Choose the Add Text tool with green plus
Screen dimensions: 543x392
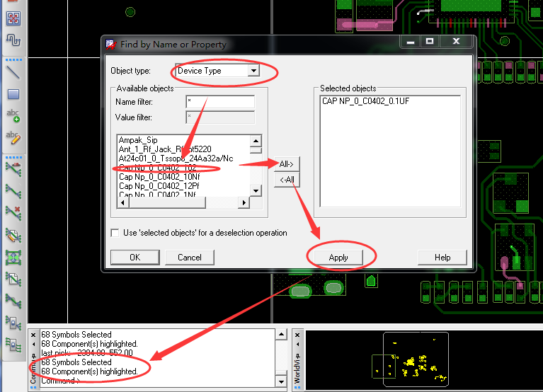pos(13,115)
